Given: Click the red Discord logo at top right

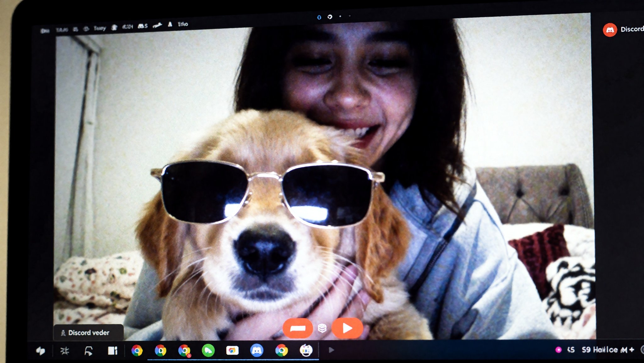Looking at the screenshot, I should (610, 30).
